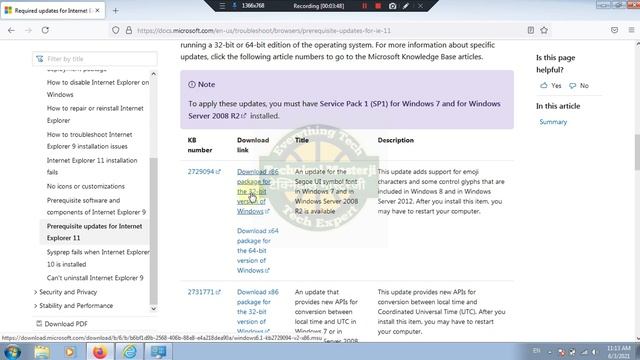
Task: Click the network signal tray icon
Action: pyautogui.click(x=584, y=352)
